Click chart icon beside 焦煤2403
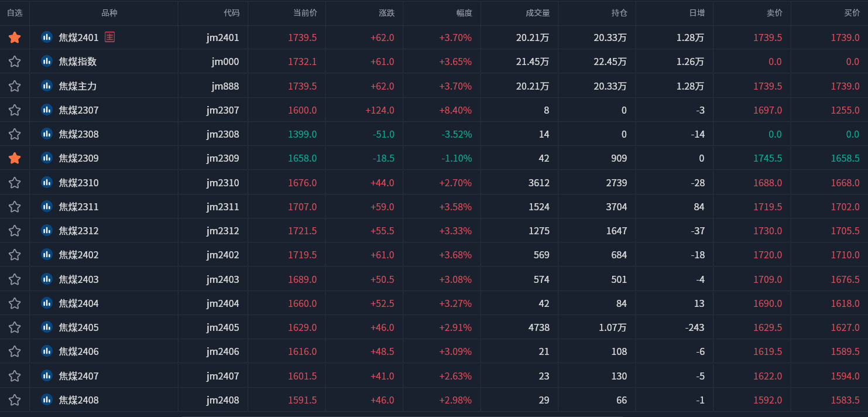The height and width of the screenshot is (417, 868). coord(47,279)
